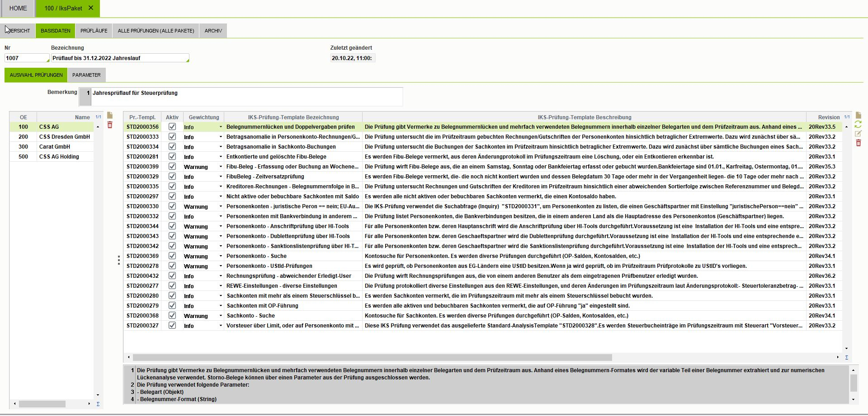The height and width of the screenshot is (416, 868).
Task: Click the three-dot splitter handle between panels
Action: click(119, 260)
